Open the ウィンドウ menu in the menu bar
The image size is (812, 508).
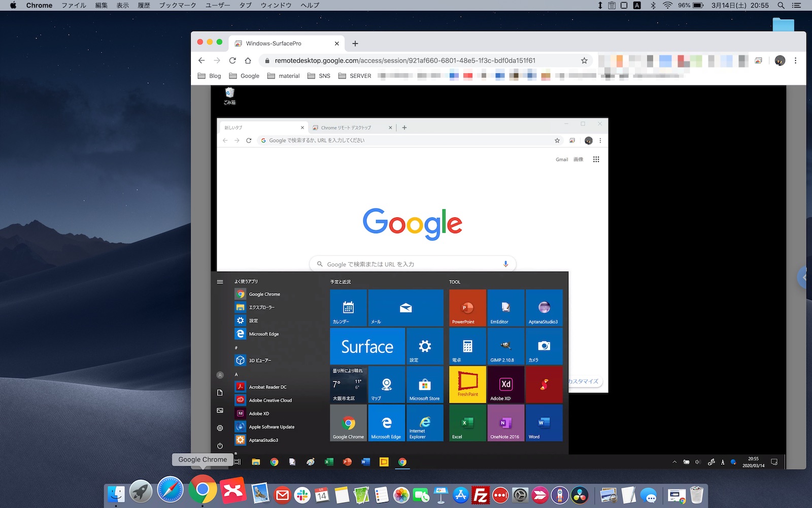[276, 5]
